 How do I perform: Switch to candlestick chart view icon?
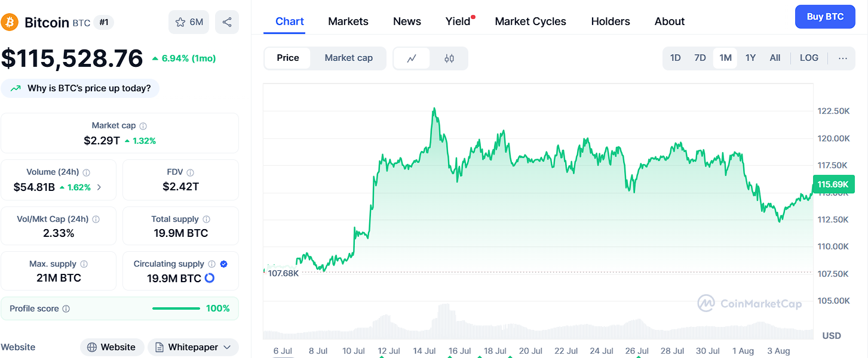tap(449, 58)
